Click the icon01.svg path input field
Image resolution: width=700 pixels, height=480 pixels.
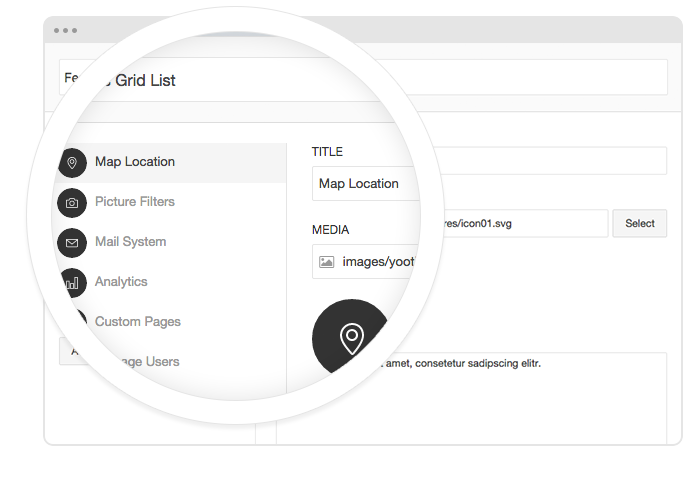(515, 223)
